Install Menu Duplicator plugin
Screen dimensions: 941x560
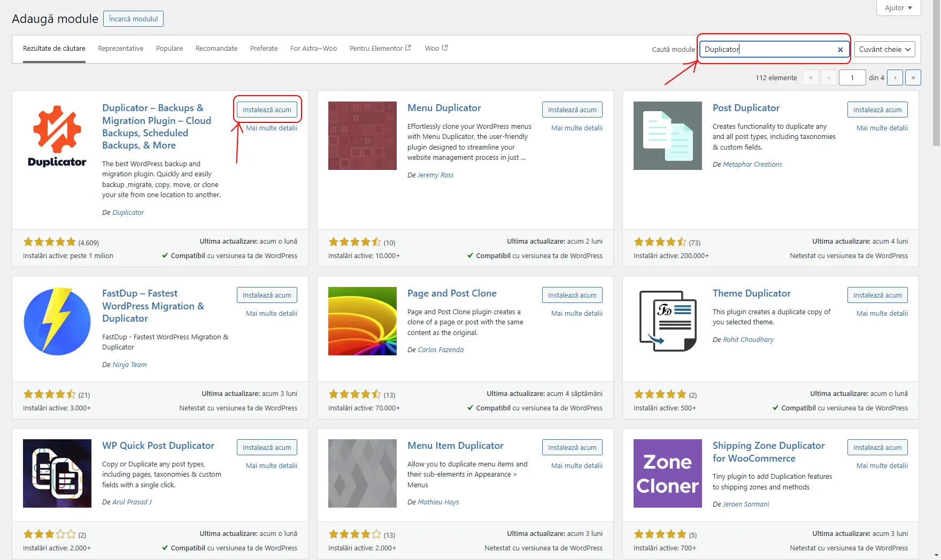[x=572, y=110]
